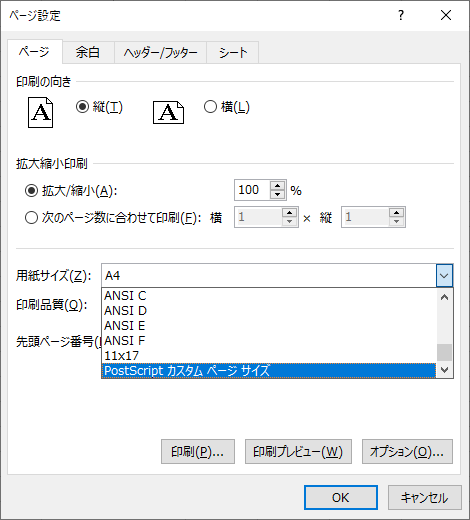Increase the 縦 pages-tall spinner
470x520 pixels.
pos(396,212)
